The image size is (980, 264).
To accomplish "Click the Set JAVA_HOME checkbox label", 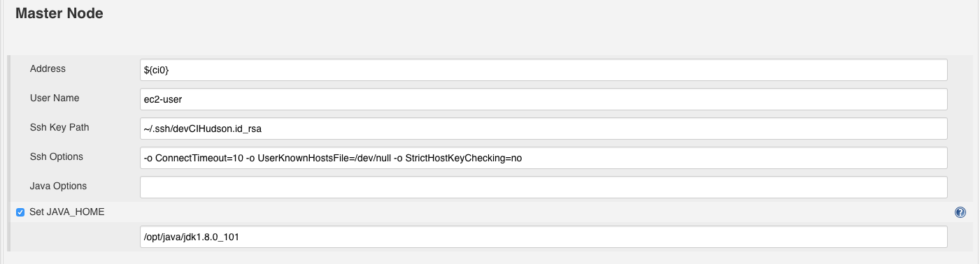I will [x=67, y=212].
